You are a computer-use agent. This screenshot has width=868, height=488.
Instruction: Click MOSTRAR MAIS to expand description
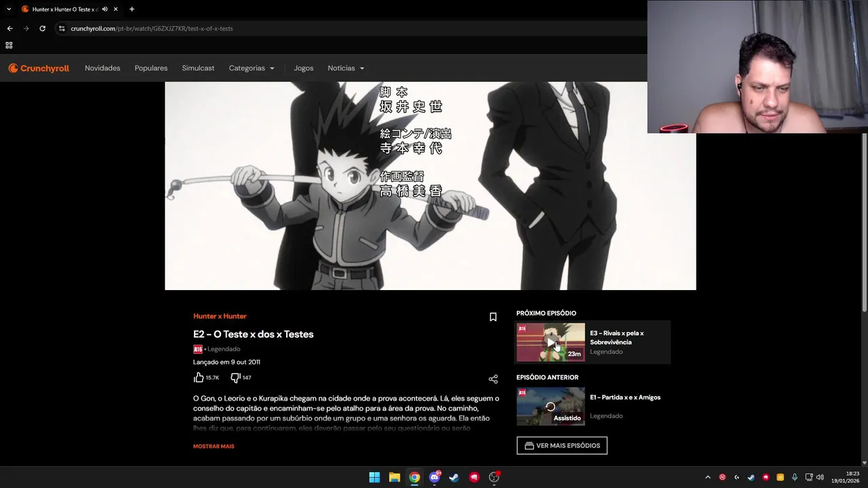214,447
